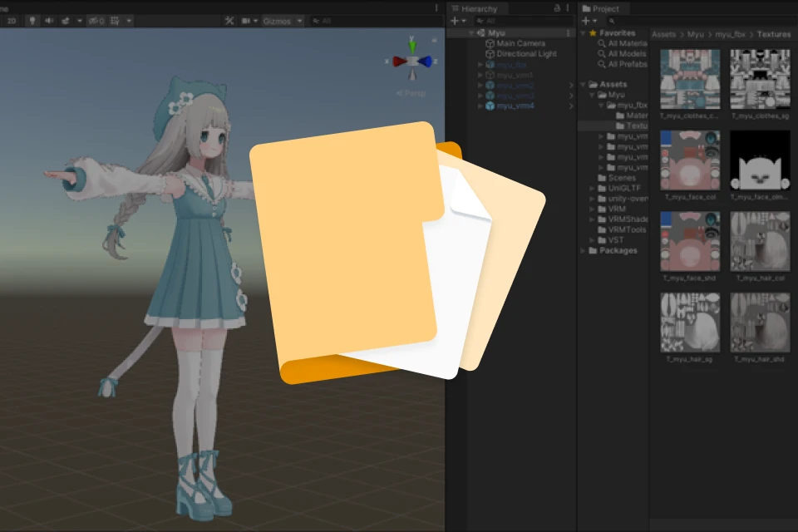
Task: Focus the Project search field
Action: 702,21
